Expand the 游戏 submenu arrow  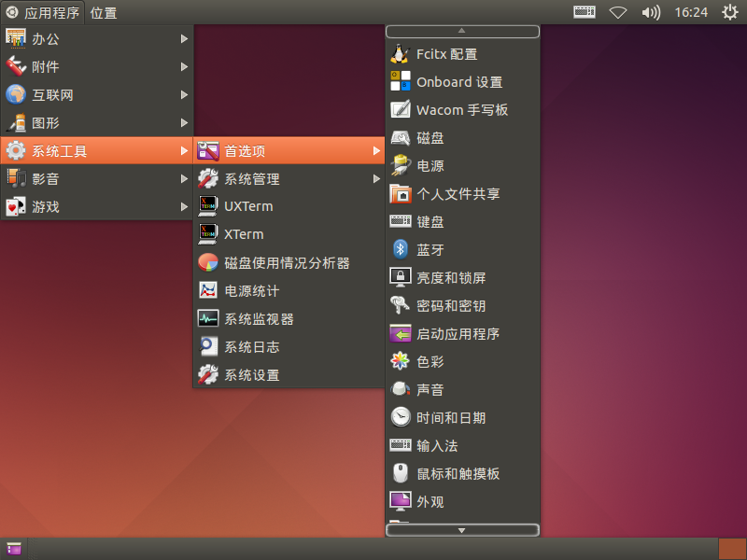click(184, 206)
